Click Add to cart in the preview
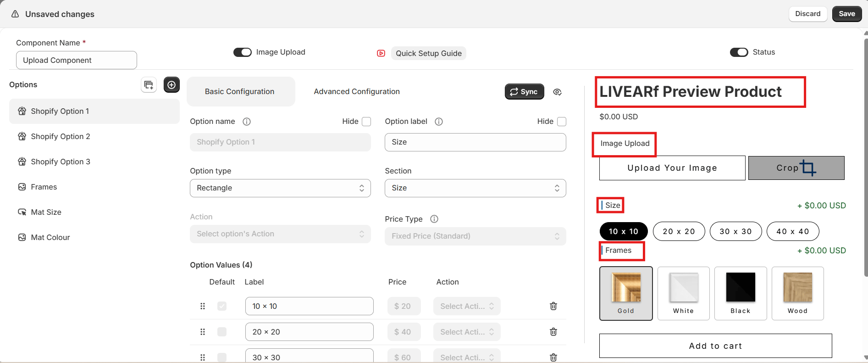The width and height of the screenshot is (868, 363). click(715, 346)
